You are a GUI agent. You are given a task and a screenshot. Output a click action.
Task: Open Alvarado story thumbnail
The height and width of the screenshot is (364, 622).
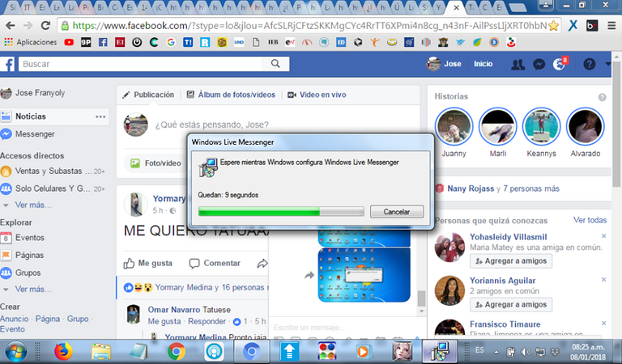[x=585, y=127]
